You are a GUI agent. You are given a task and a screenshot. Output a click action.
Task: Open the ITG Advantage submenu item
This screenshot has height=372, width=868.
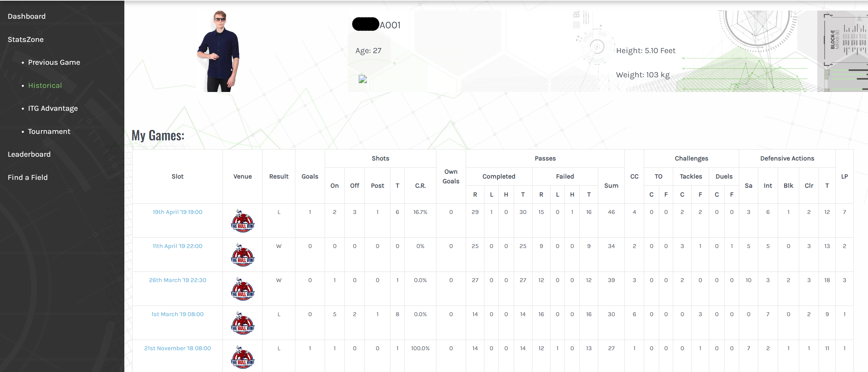pyautogui.click(x=53, y=108)
